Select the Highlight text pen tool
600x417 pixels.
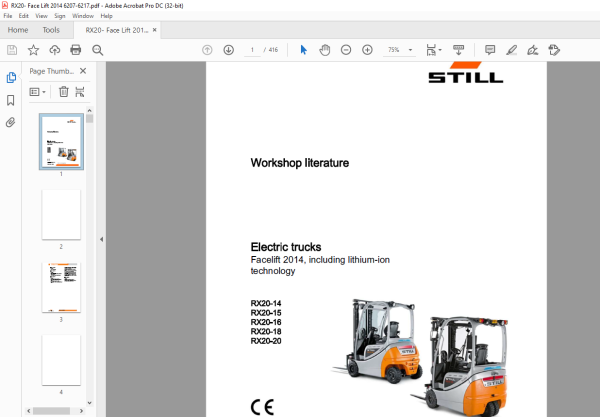[511, 50]
